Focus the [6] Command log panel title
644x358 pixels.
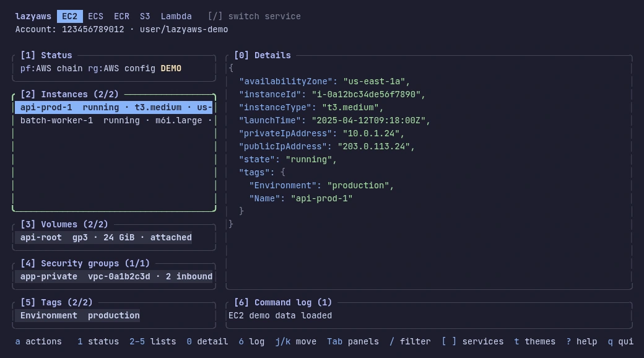[282, 302]
